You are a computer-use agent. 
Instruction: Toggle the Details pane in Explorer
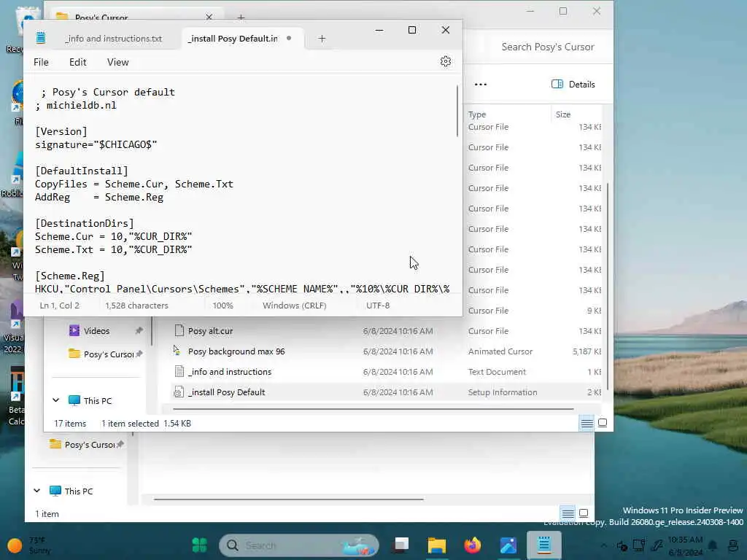[573, 85]
